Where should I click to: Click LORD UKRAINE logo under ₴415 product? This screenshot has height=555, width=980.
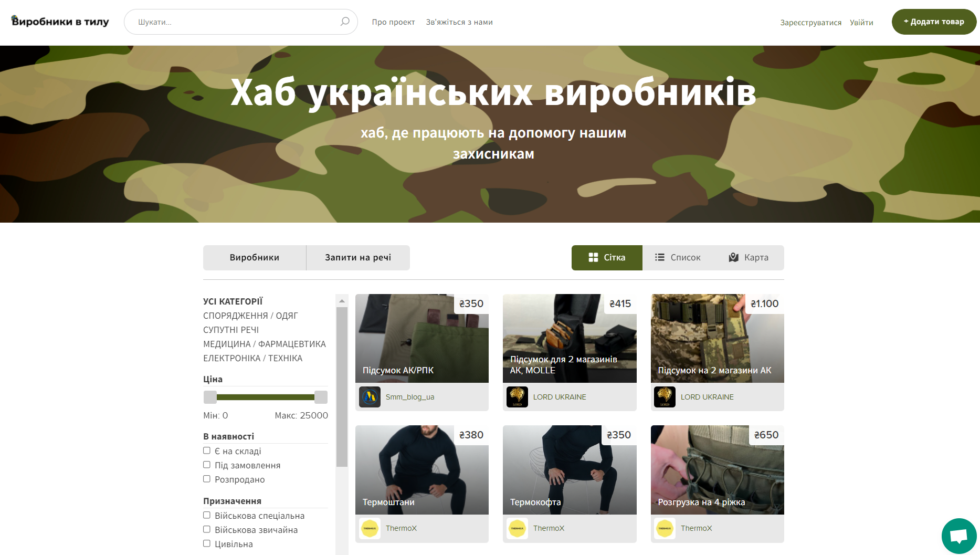(x=517, y=397)
